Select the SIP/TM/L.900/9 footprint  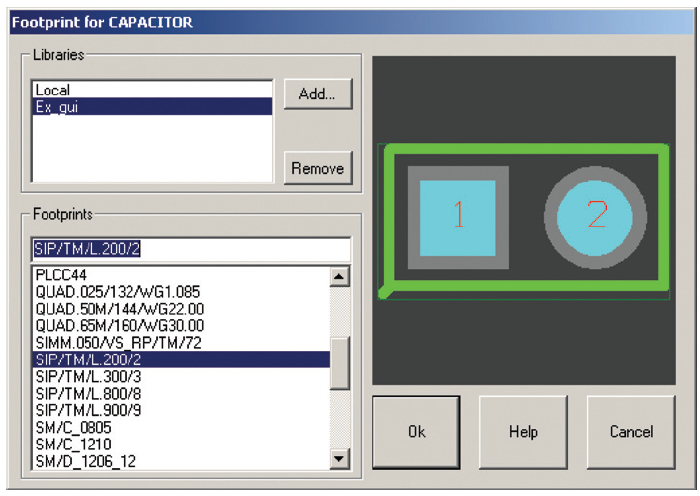[181, 410]
